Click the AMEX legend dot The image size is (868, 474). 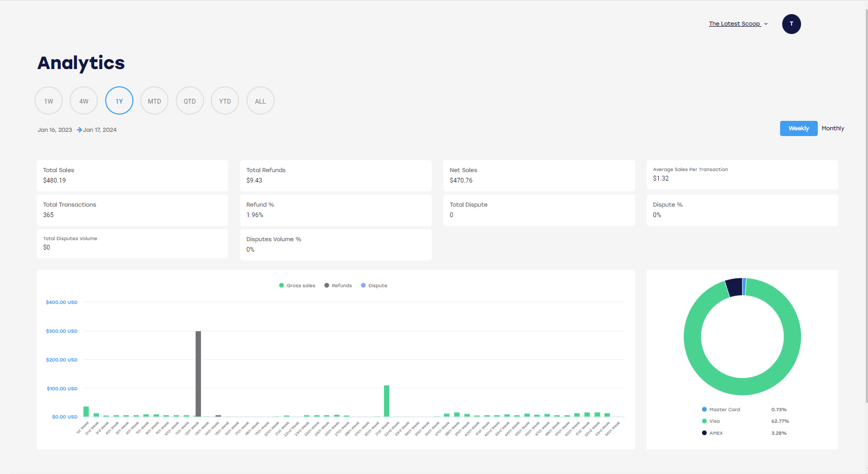[x=704, y=433]
